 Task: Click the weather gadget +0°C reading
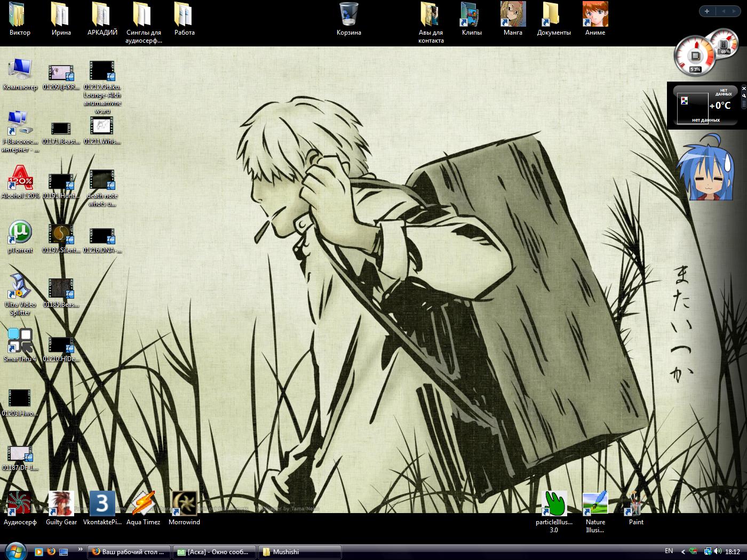tap(720, 106)
